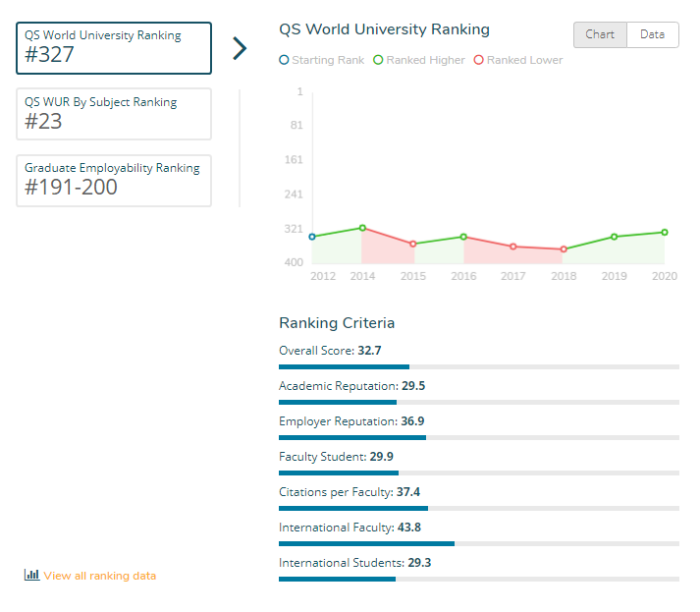Click the 'Citations per Faculty: 37.4' text
The width and height of the screenshot is (700, 612).
350,492
